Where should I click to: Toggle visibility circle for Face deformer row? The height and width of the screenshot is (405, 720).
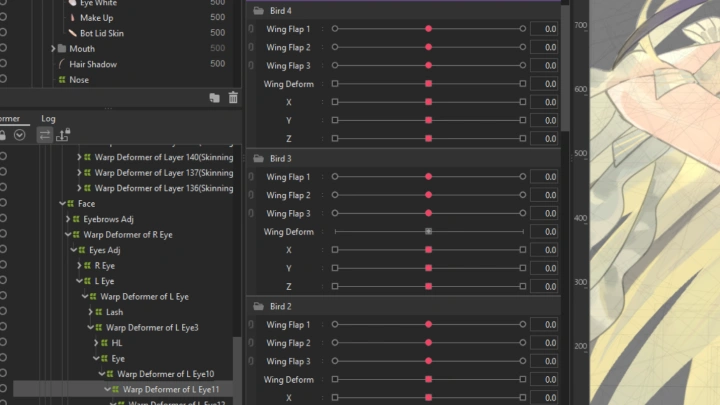coord(3,203)
